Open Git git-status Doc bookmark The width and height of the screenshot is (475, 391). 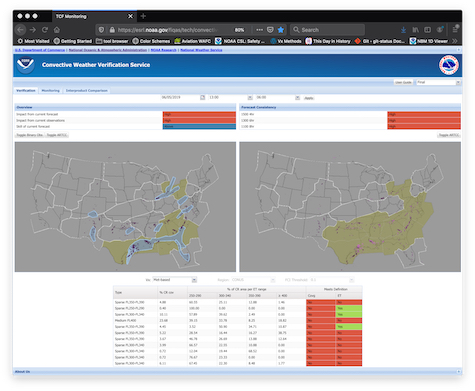tap(380, 41)
